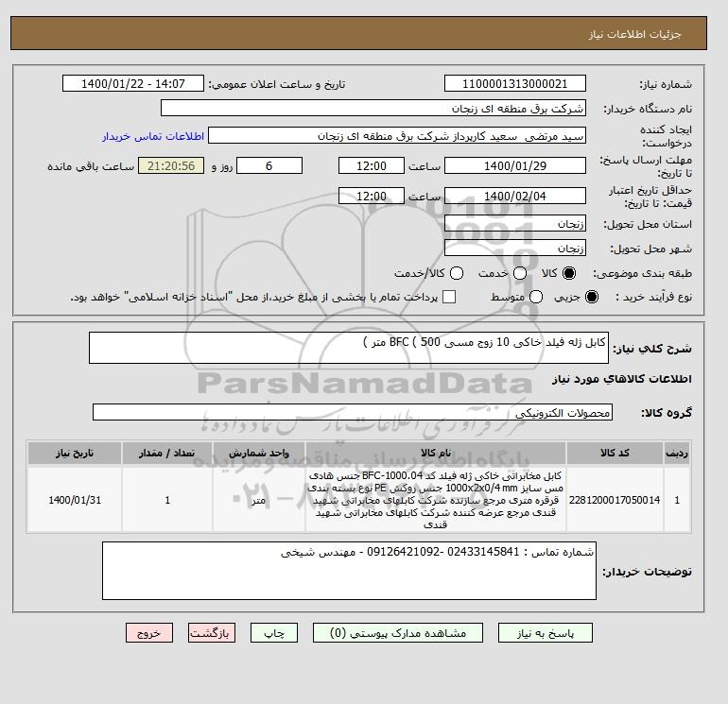Screen dimensions: 728x704
Task: Click the need number field 1100001313000021
Action: [515, 83]
